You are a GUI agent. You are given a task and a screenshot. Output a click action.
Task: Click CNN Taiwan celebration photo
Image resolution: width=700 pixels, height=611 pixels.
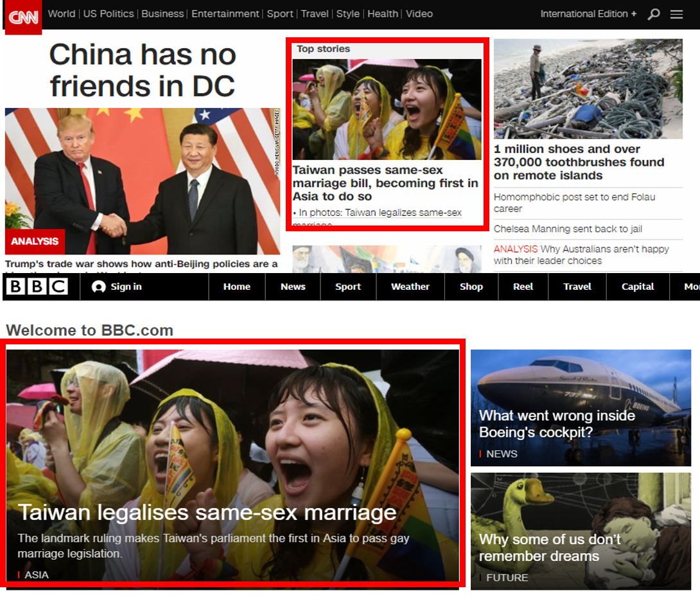(387, 109)
